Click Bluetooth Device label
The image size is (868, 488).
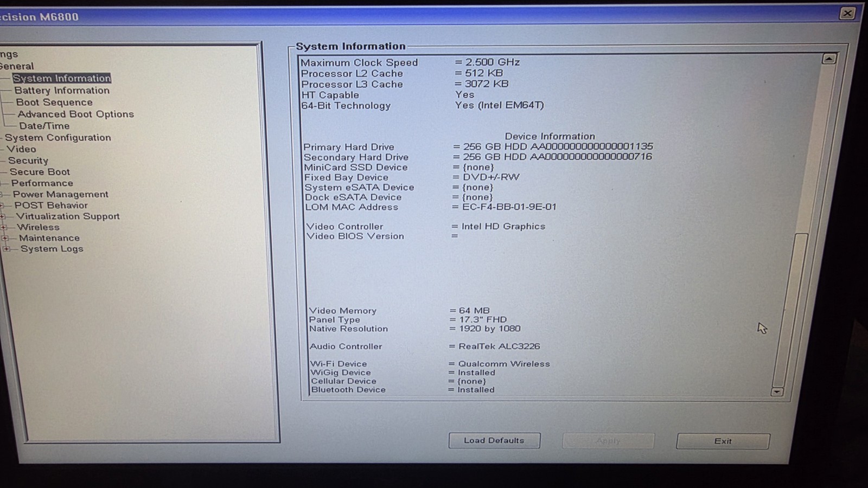pos(348,390)
